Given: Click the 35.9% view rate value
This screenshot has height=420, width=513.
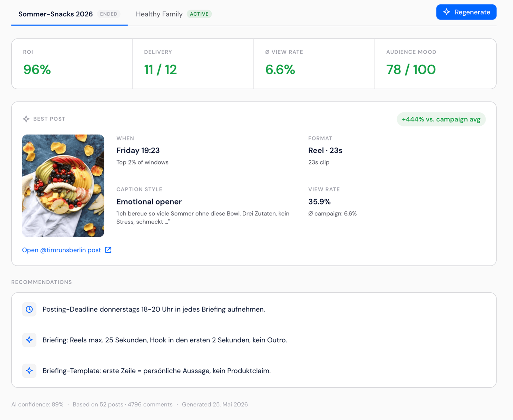Looking at the screenshot, I should pos(319,202).
